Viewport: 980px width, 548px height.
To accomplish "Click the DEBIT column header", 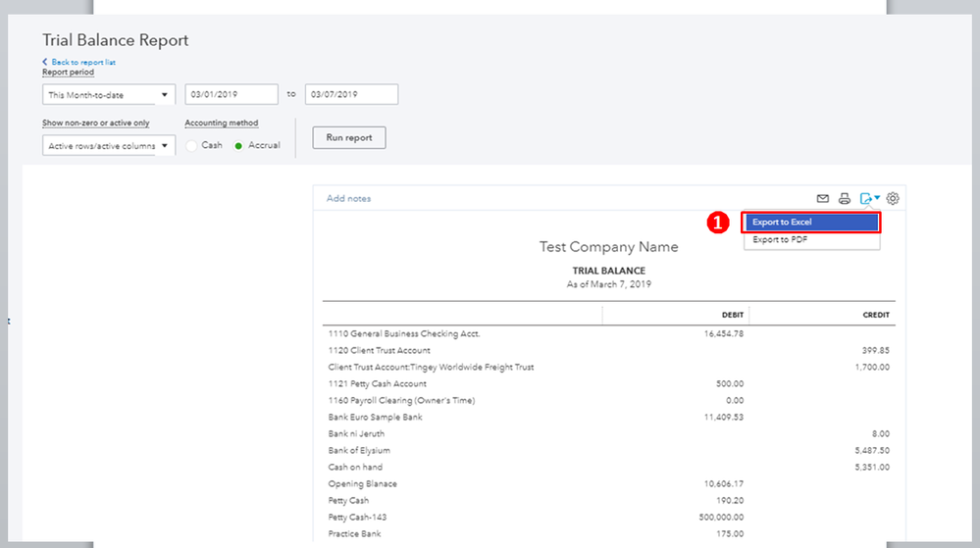I will 732,316.
